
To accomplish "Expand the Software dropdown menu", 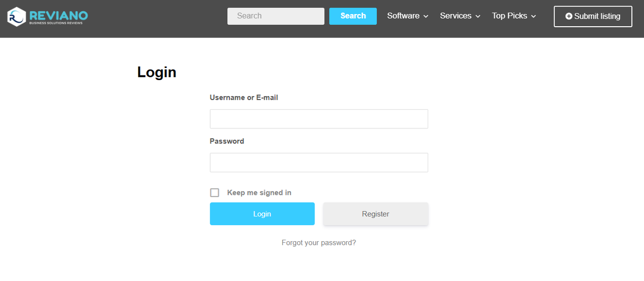I will point(408,16).
